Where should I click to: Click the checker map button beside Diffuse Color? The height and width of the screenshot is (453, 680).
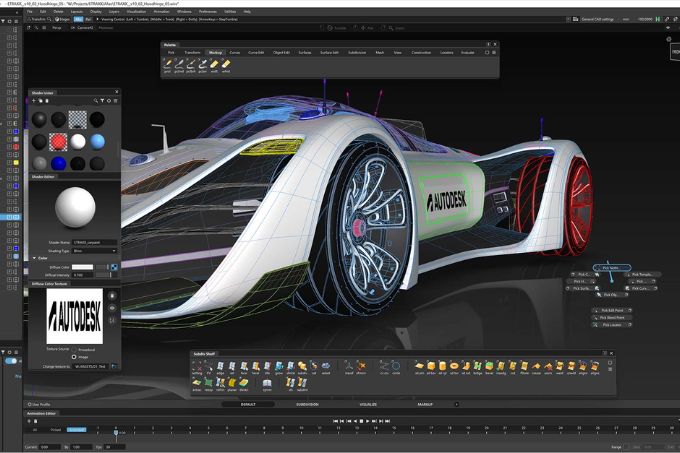click(114, 267)
